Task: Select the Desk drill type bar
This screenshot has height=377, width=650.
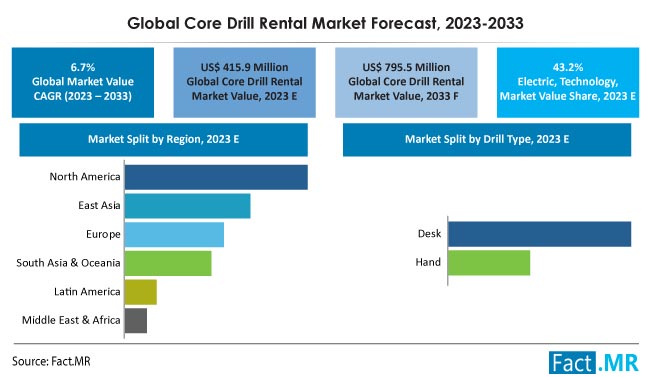Action: click(x=539, y=234)
